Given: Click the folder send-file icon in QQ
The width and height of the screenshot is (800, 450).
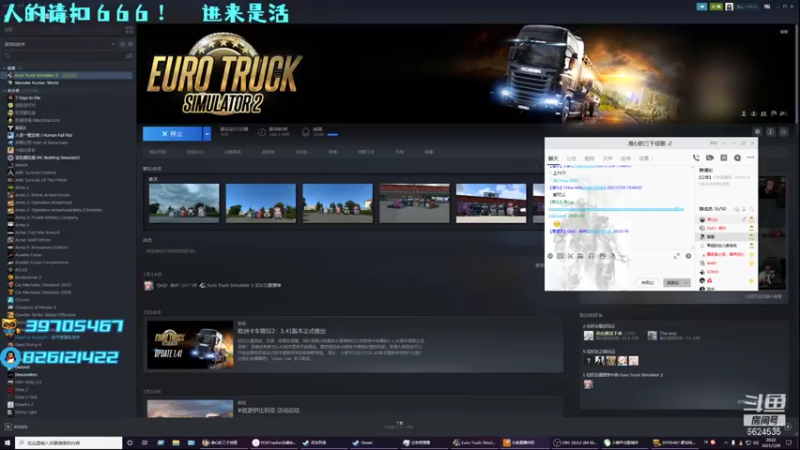Looking at the screenshot, I should pos(580,256).
